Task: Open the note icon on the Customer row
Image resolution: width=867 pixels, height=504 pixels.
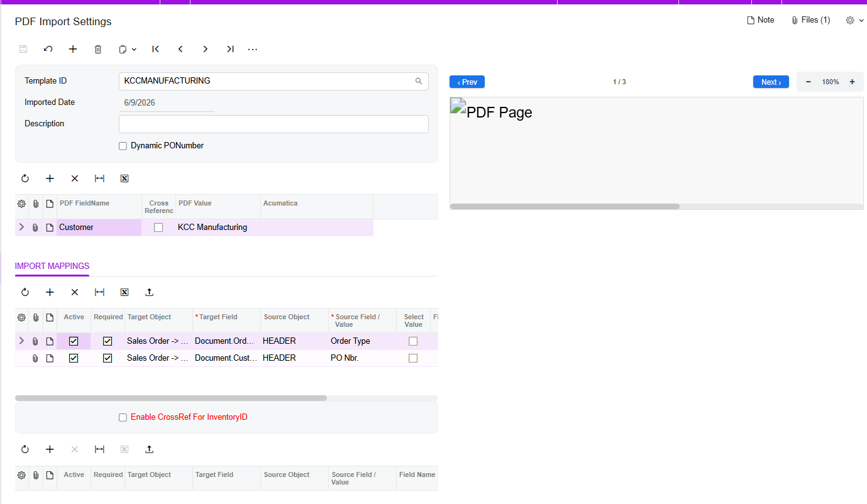Action: tap(50, 227)
